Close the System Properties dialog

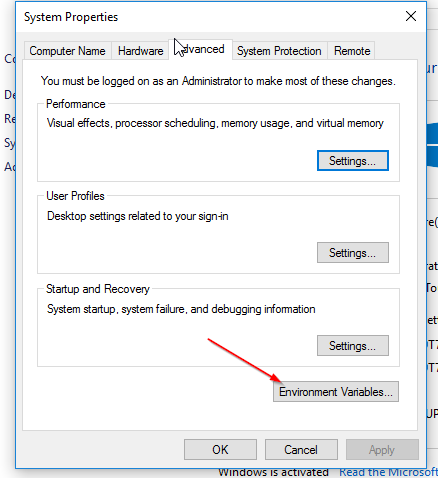411,16
